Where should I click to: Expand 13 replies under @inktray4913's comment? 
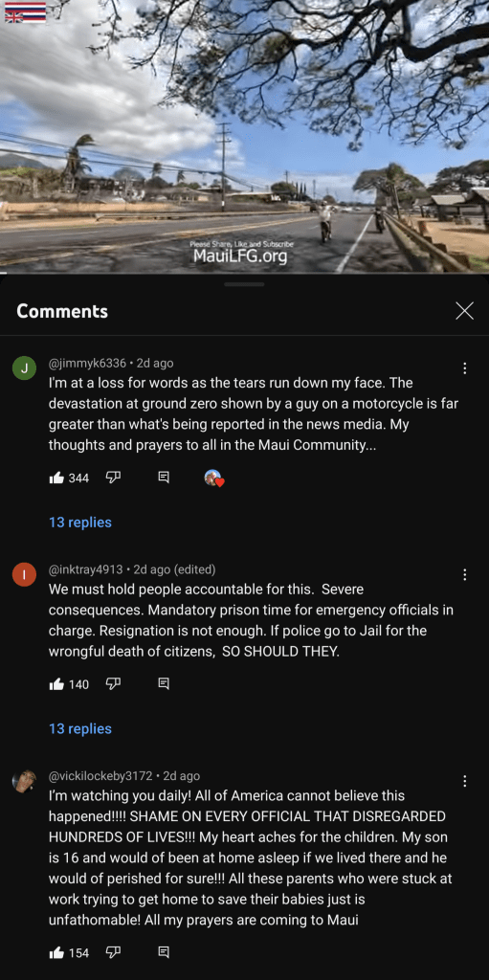[x=80, y=728]
